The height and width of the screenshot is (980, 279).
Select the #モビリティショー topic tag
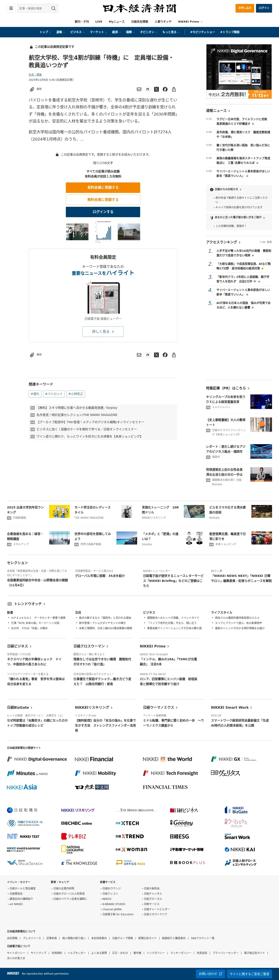pos(203,32)
